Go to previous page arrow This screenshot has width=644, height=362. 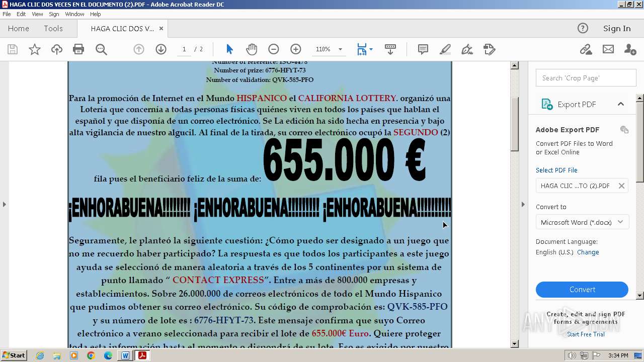click(x=139, y=49)
